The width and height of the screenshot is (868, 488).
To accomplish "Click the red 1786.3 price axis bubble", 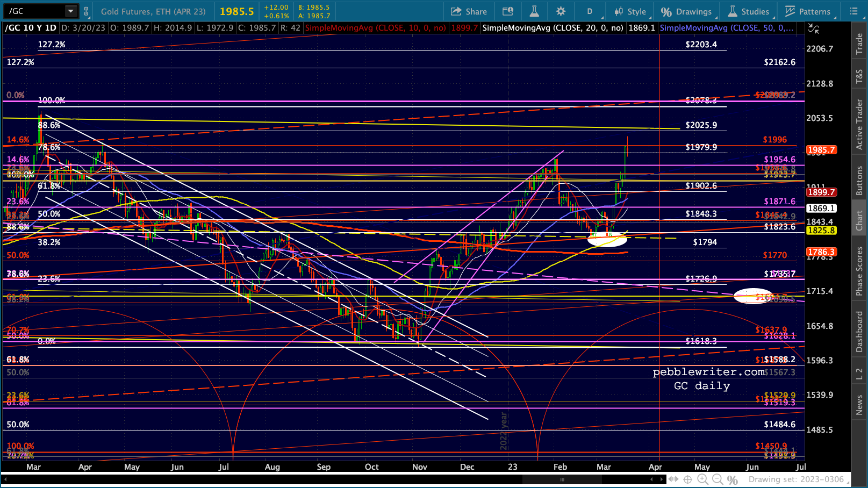I will pyautogui.click(x=821, y=252).
